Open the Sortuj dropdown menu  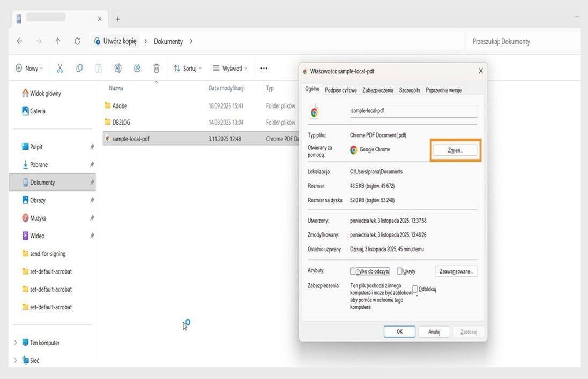[x=188, y=68]
